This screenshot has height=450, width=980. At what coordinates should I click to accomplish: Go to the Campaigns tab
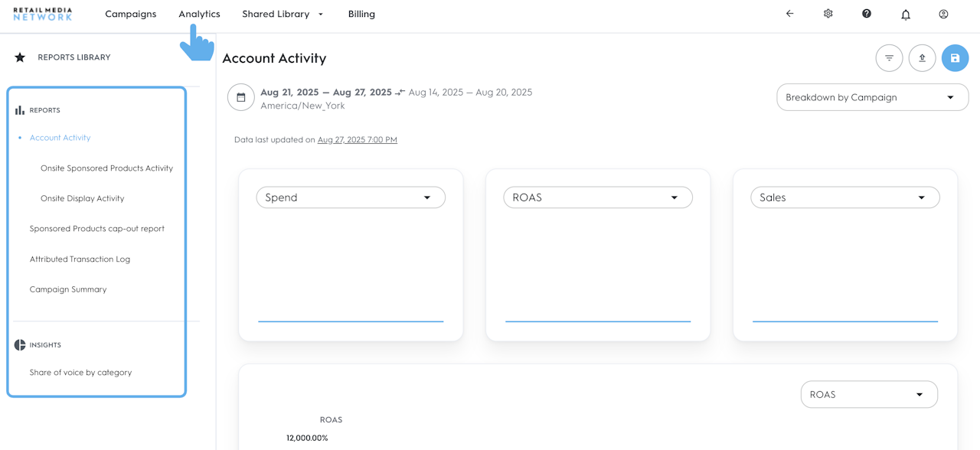tap(131, 14)
